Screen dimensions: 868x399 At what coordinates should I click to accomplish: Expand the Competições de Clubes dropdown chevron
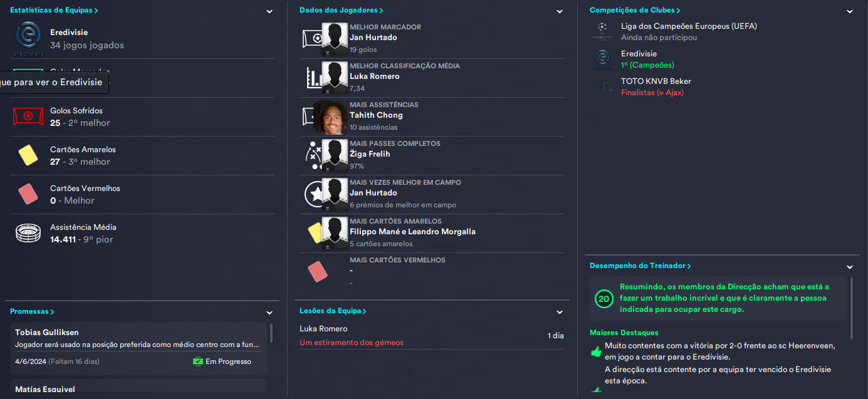850,11
